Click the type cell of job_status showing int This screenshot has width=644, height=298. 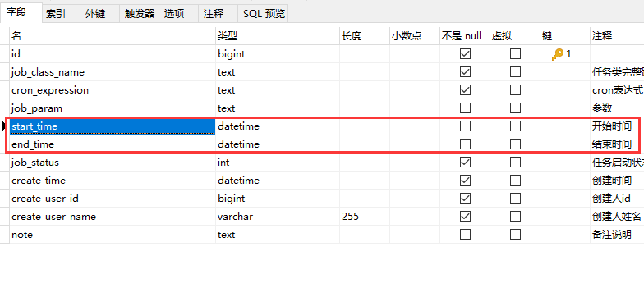(278, 163)
